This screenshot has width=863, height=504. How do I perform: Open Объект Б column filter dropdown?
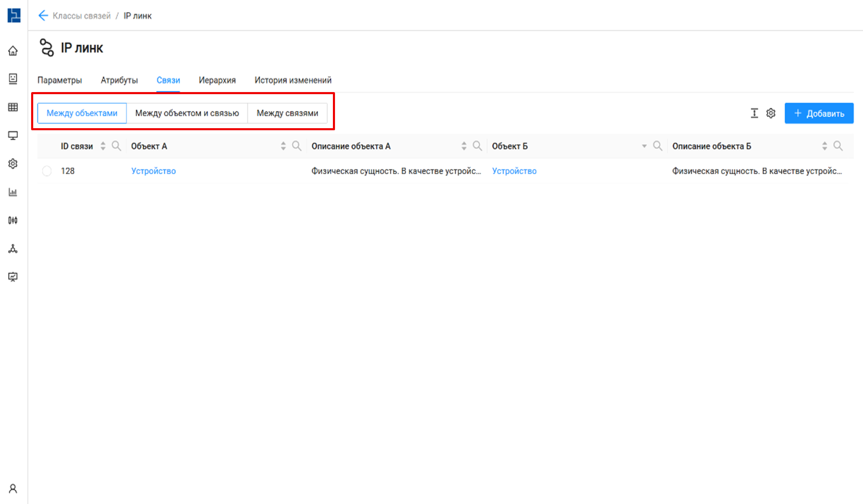pyautogui.click(x=644, y=146)
